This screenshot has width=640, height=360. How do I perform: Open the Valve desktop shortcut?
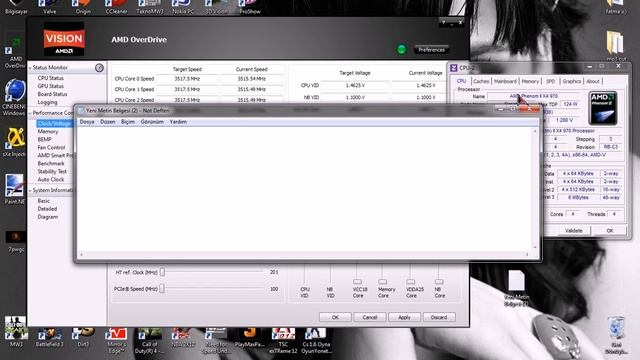tap(49, 7)
